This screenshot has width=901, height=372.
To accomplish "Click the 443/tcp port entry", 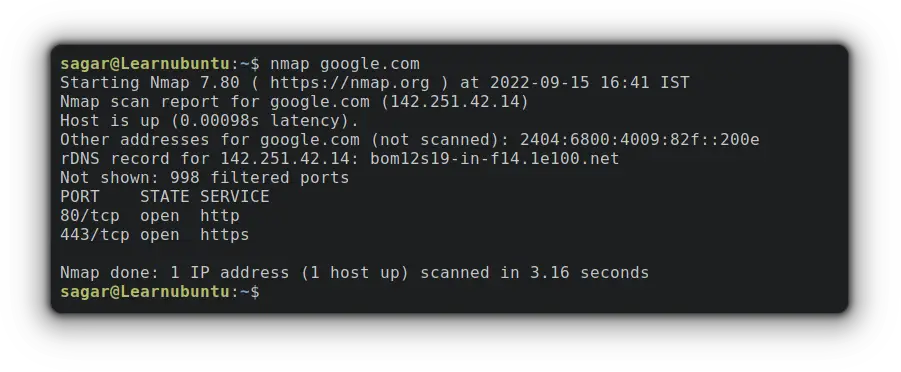I will point(95,235).
